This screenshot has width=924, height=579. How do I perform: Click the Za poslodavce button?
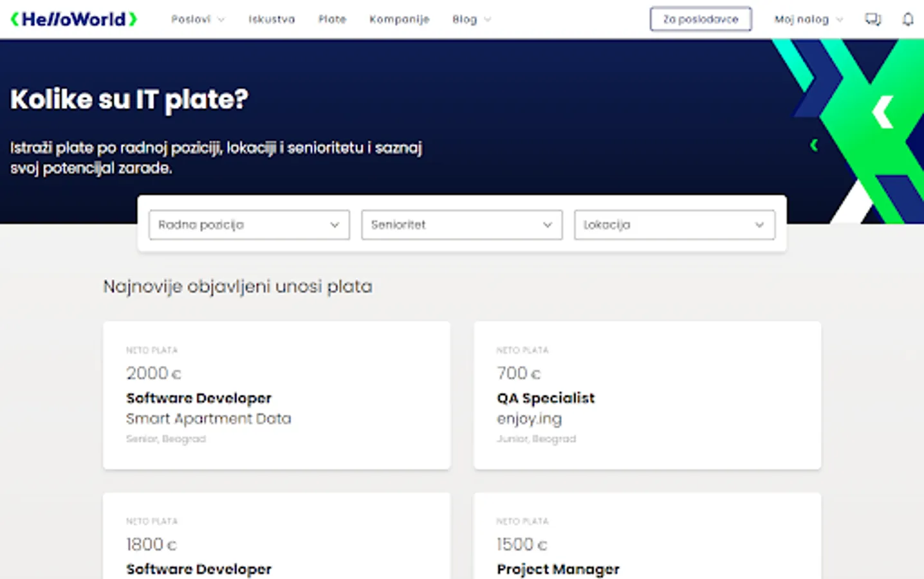pos(701,19)
